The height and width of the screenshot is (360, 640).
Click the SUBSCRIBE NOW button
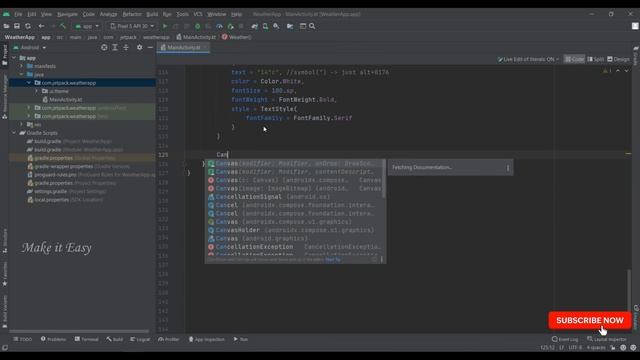(590, 321)
